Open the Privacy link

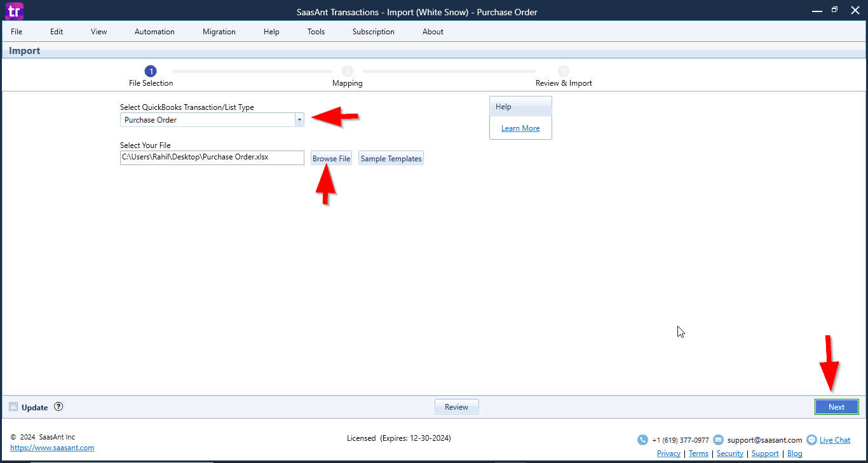668,453
